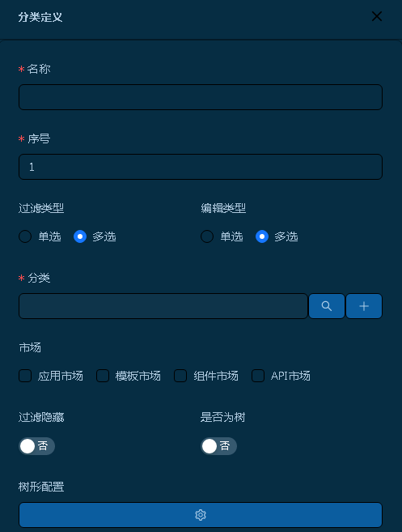Click the 应用市场 label text
402x532 pixels.
pyautogui.click(x=61, y=376)
